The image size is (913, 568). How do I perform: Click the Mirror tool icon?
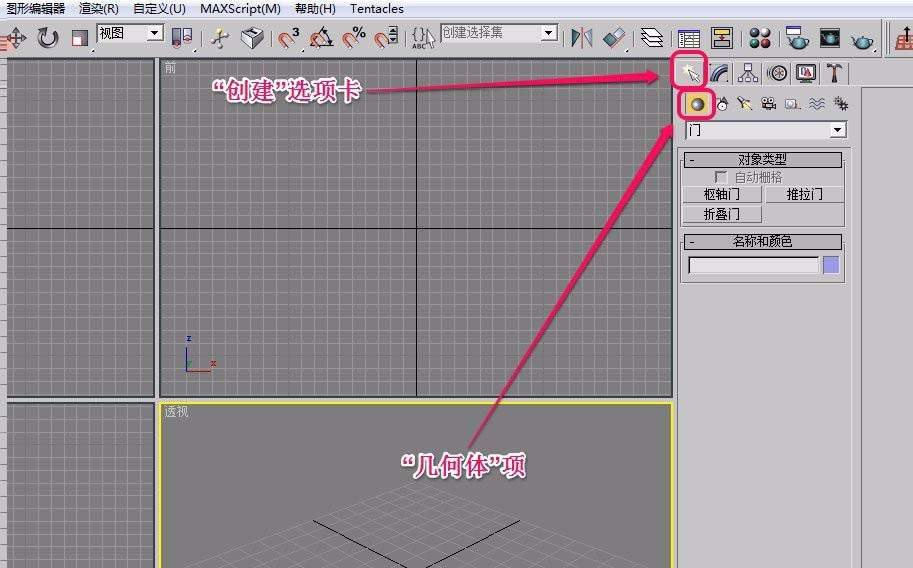pos(581,38)
